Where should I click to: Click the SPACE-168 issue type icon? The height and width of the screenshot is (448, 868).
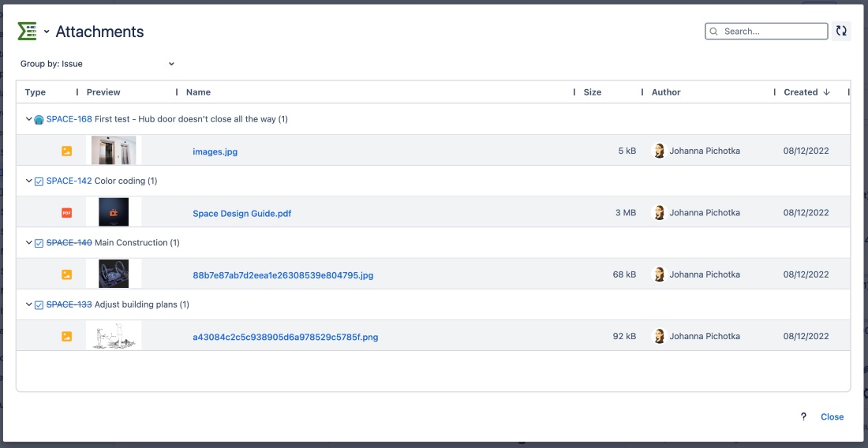pyautogui.click(x=39, y=119)
